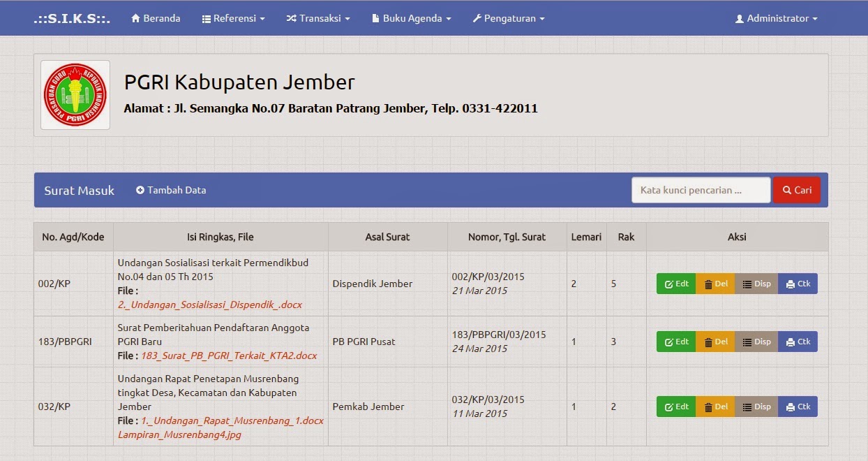Edit the 183/PBPGRI letter row
The height and width of the screenshot is (461, 868).
pos(676,342)
